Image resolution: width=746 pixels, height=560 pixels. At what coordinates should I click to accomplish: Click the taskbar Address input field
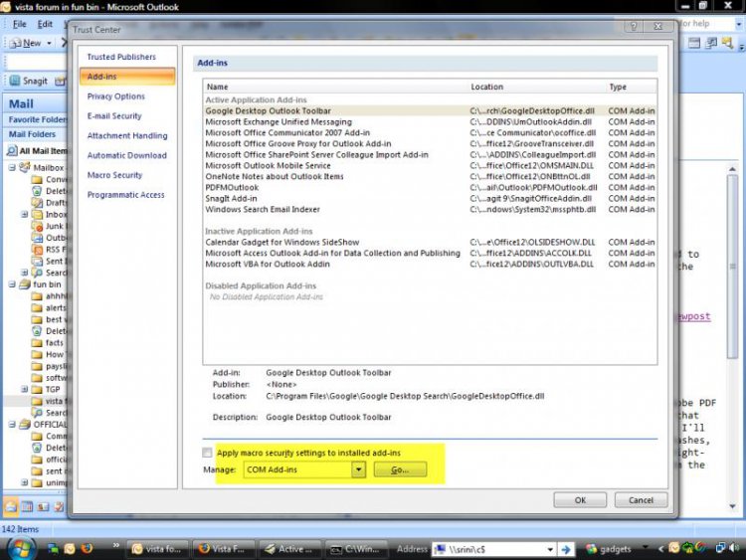(494, 549)
